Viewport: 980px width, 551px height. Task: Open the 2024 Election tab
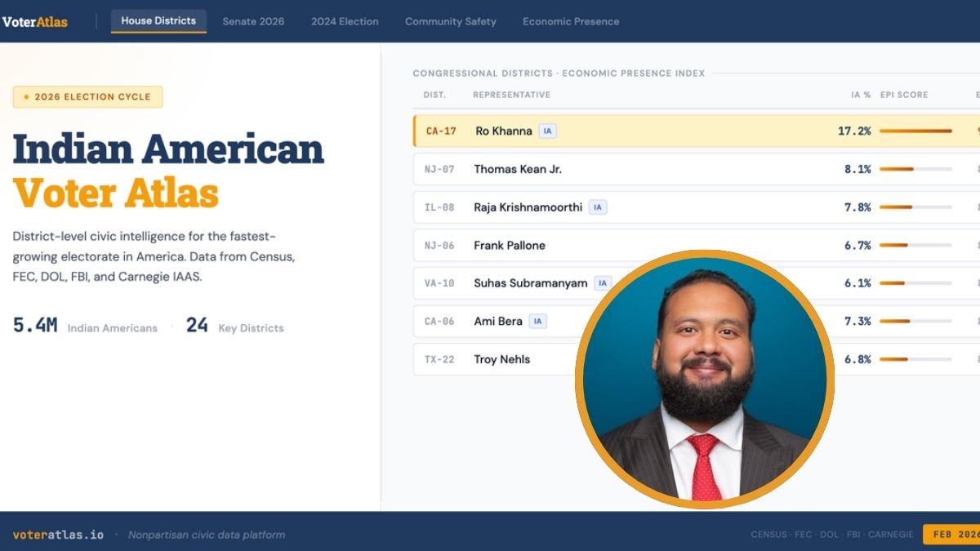pos(345,21)
